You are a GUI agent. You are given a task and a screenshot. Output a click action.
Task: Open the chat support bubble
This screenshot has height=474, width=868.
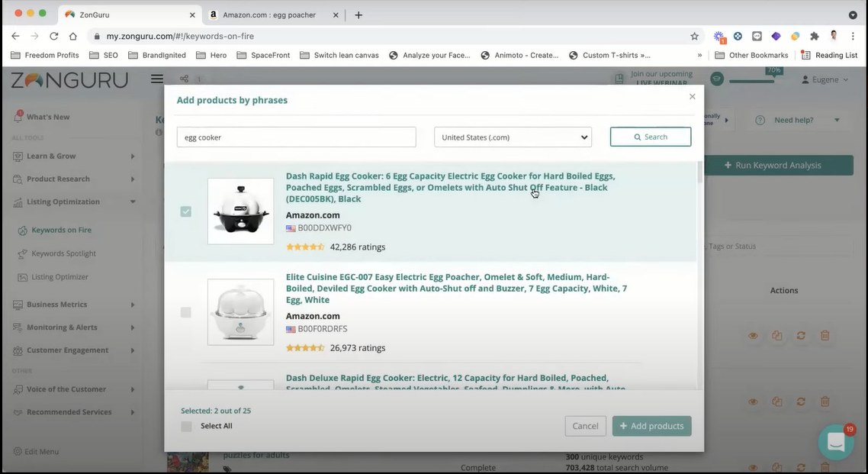[x=836, y=442]
